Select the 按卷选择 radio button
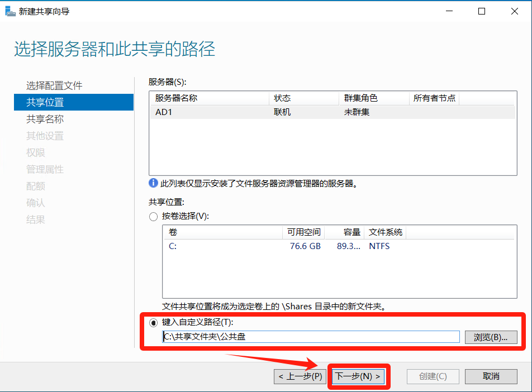Image resolution: width=532 pixels, height=392 pixels. pos(154,217)
